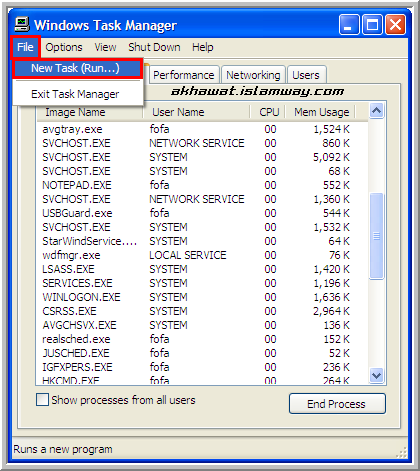Select the NOTEPAD.EXE process row
This screenshot has width=420, height=471.
click(202, 185)
